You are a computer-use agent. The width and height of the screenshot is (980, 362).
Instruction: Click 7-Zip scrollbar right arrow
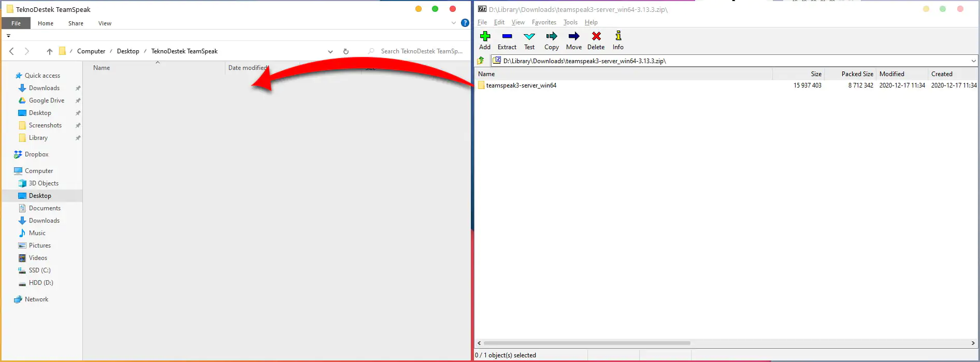[973, 343]
